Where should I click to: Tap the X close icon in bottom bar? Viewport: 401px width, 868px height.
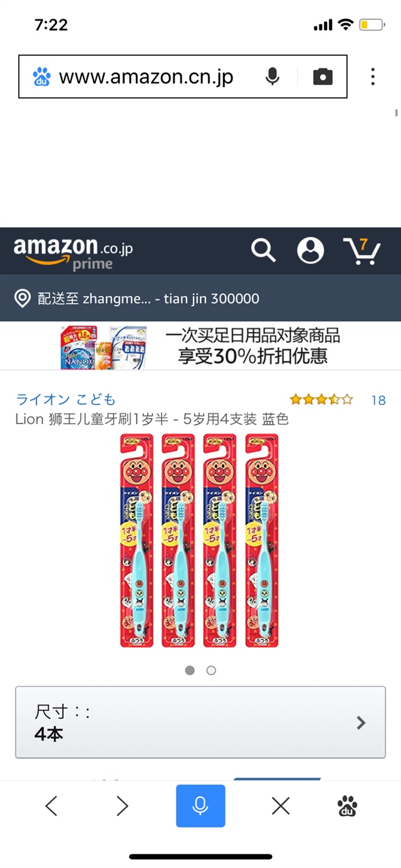tap(281, 806)
